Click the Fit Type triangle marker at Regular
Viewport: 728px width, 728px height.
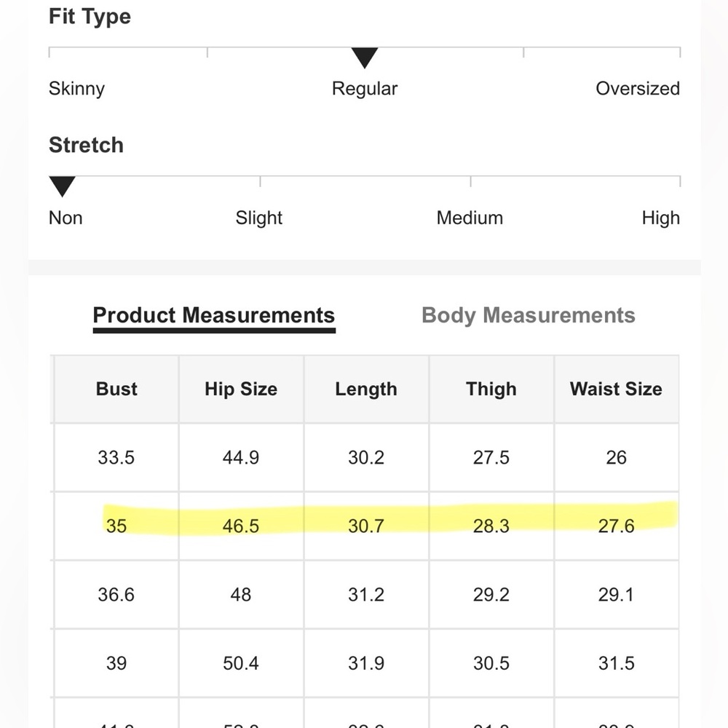(365, 58)
